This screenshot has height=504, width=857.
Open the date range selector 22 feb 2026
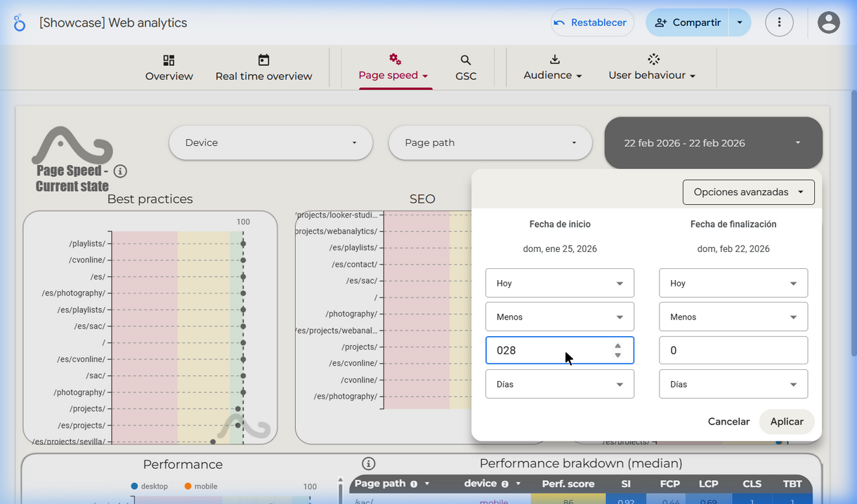click(713, 142)
